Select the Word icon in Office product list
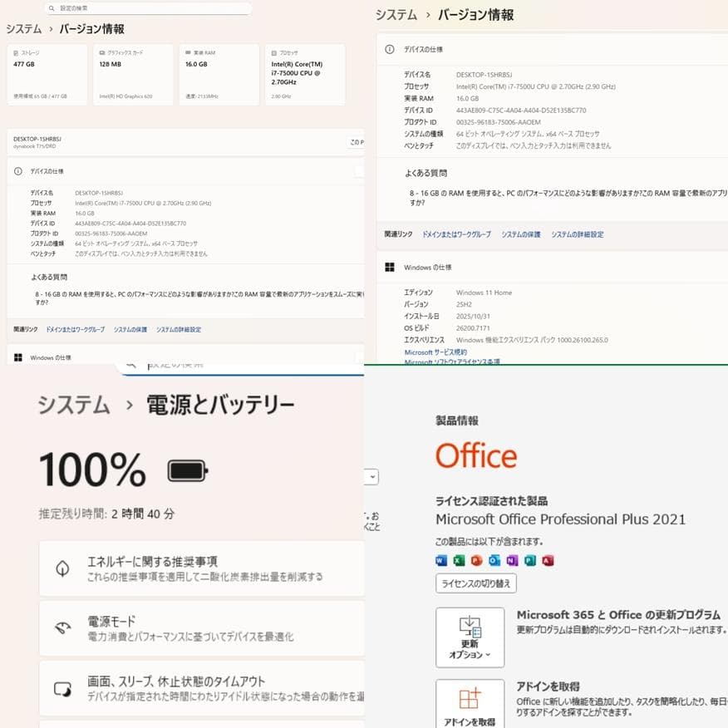 (x=440, y=560)
